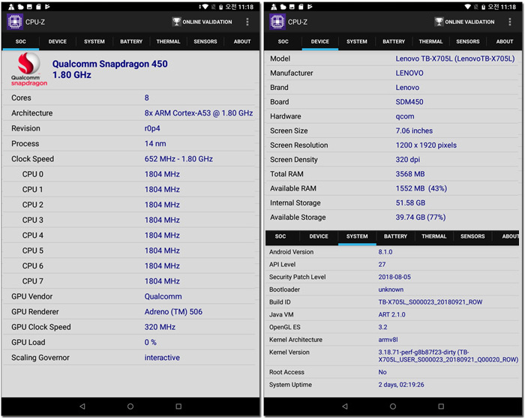
Task: Select THERMAL tab in lower right tab bar
Action: coord(434,236)
